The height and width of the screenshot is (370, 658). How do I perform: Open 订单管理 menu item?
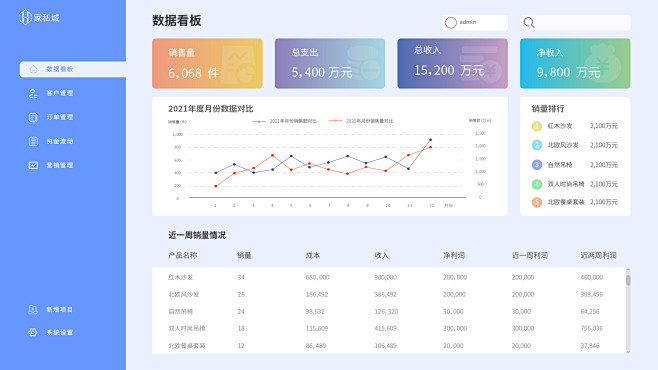tap(60, 117)
